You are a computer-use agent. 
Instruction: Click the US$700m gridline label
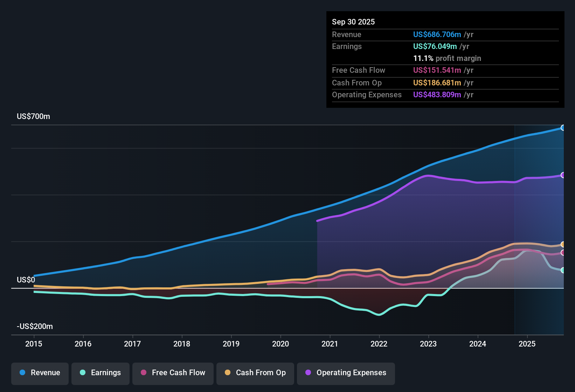click(33, 116)
